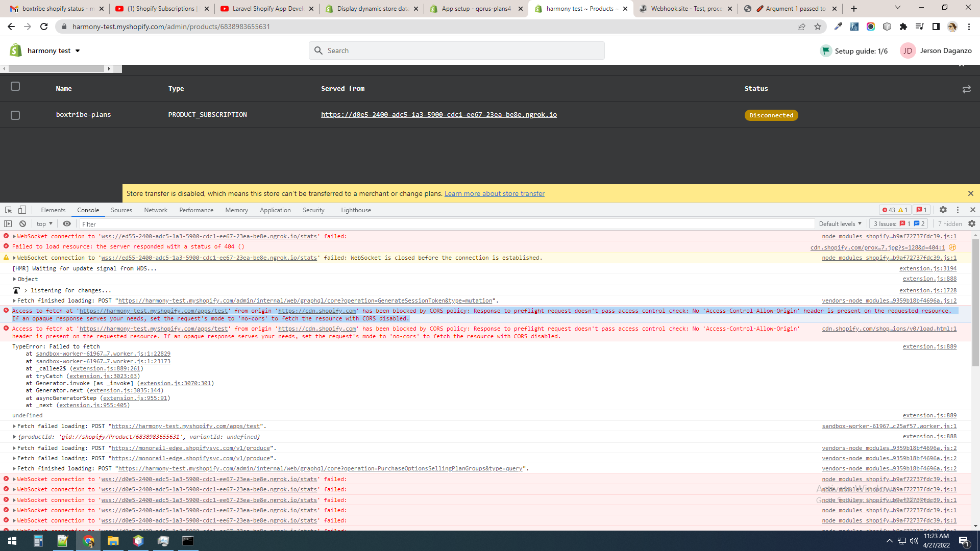Toggle the device toolbar in DevTools
This screenshot has width=980, height=551.
click(x=21, y=210)
